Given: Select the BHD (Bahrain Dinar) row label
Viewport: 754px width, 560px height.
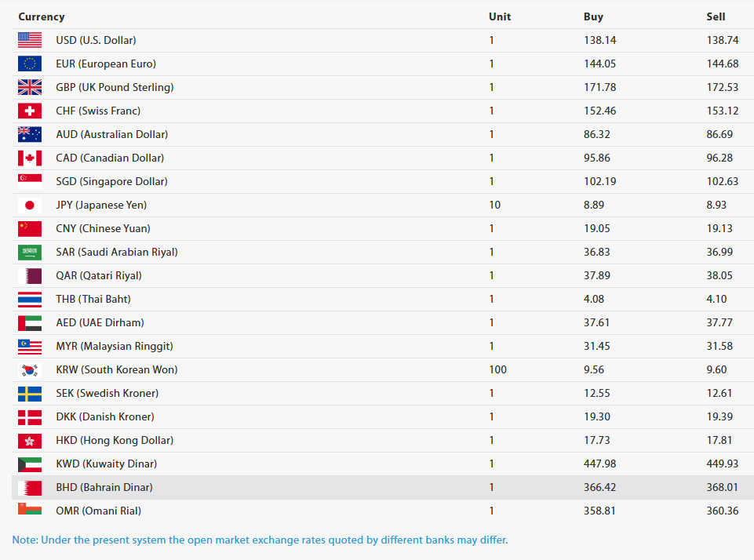Looking at the screenshot, I should click(x=104, y=487).
